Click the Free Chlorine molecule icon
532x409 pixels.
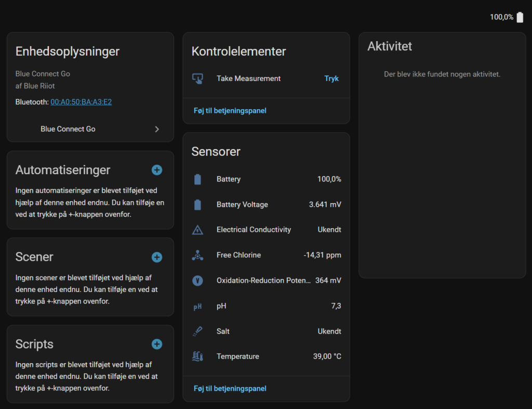click(197, 255)
